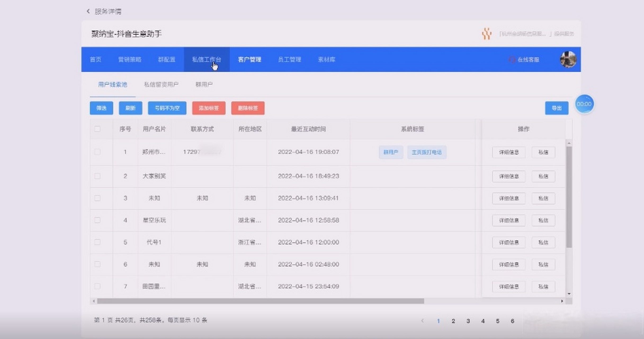Click the red 添加标签 button
644x339 pixels.
pyautogui.click(x=208, y=108)
